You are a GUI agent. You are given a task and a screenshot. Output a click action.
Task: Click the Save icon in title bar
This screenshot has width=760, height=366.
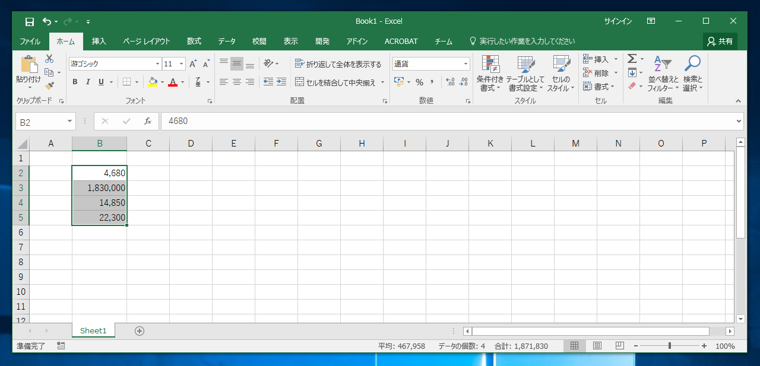point(30,21)
